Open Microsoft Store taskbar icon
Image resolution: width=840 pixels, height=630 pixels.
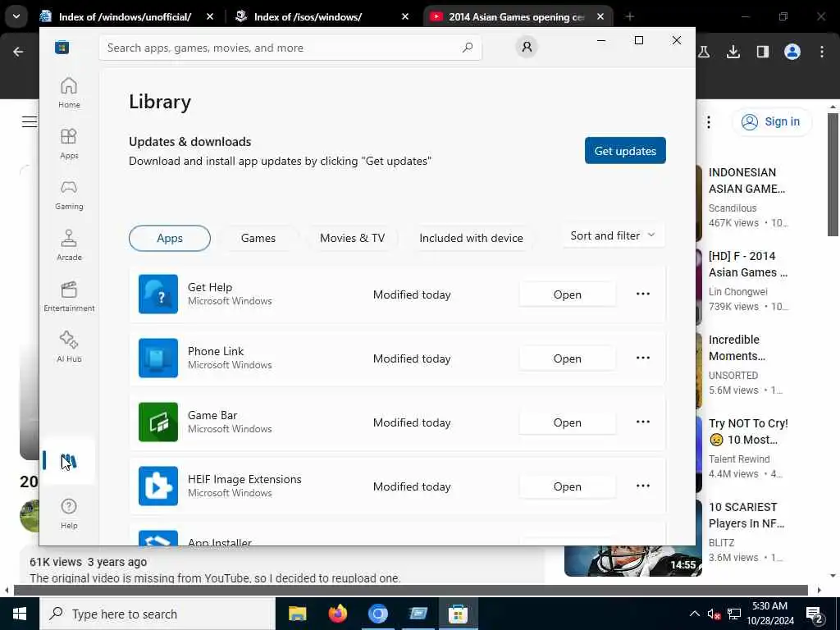coord(458,614)
